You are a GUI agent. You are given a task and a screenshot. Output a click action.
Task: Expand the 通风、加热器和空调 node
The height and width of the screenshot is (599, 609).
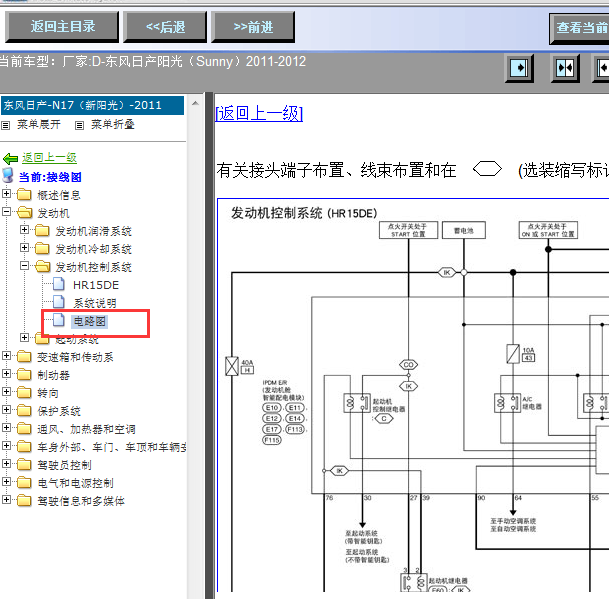tap(6, 427)
